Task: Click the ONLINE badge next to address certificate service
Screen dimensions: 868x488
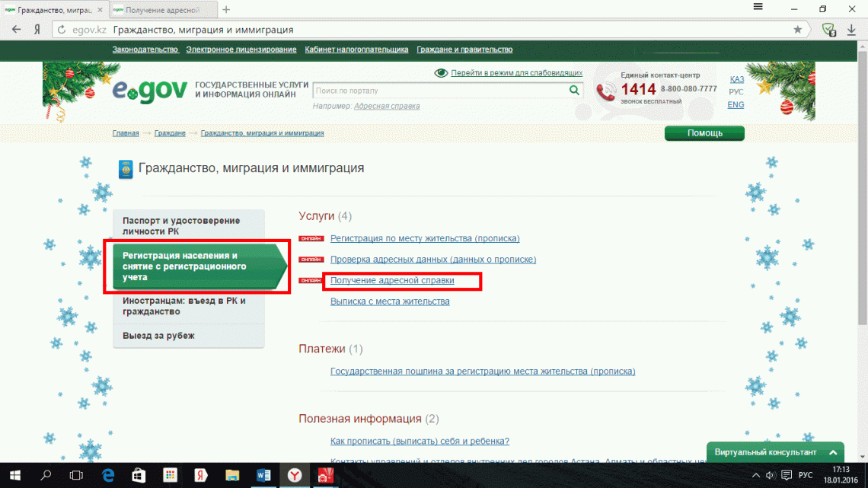Action: click(x=310, y=282)
